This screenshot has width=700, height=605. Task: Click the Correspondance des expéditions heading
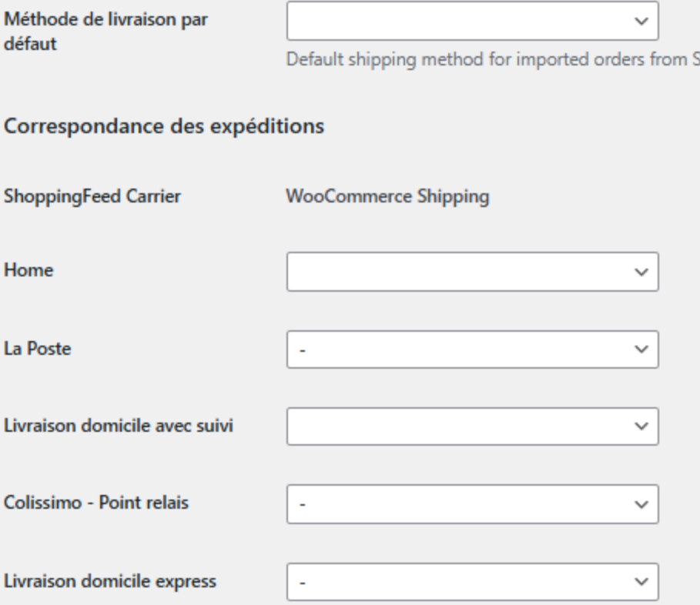click(163, 125)
